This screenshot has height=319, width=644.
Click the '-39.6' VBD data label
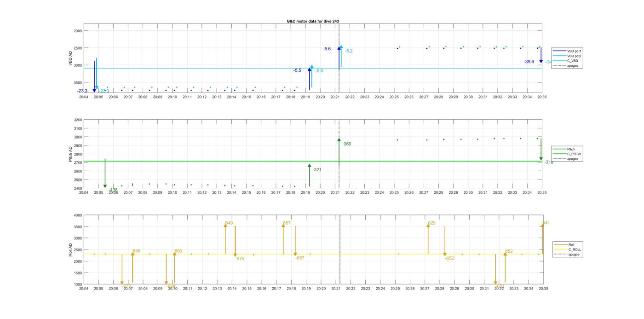click(529, 62)
